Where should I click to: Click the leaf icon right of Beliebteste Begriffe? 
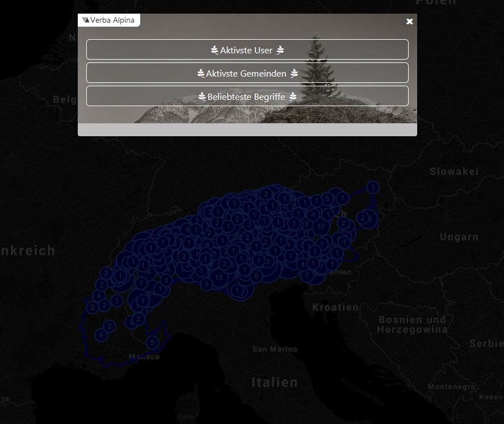point(292,97)
